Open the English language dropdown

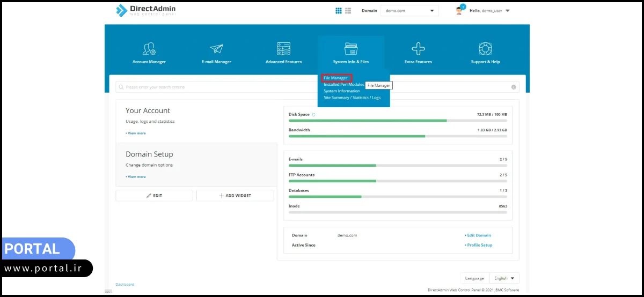pyautogui.click(x=504, y=278)
